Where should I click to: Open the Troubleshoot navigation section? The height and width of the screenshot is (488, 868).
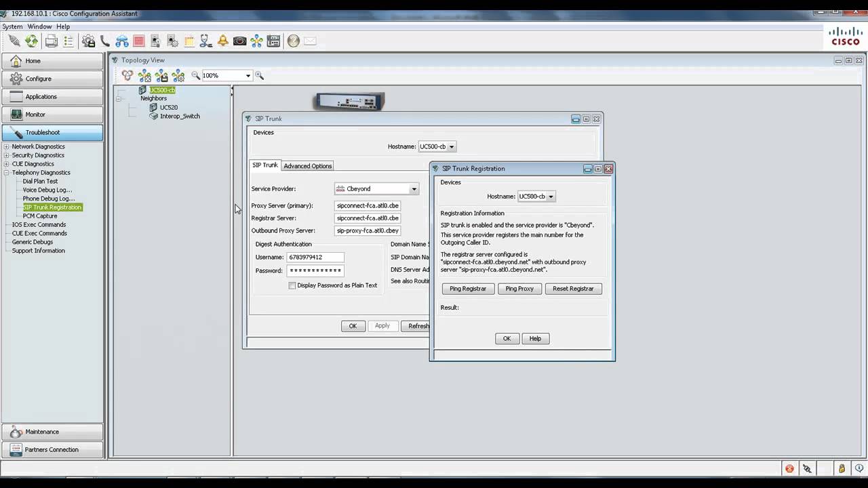(52, 132)
